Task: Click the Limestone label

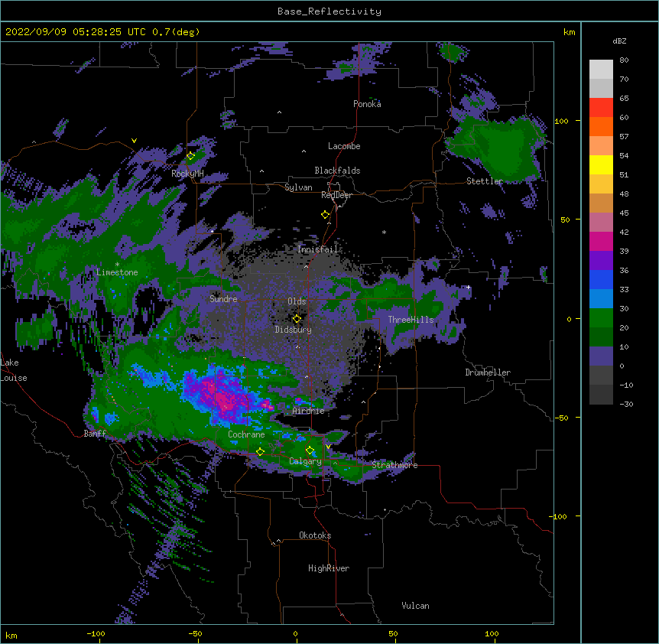Action: (x=117, y=272)
